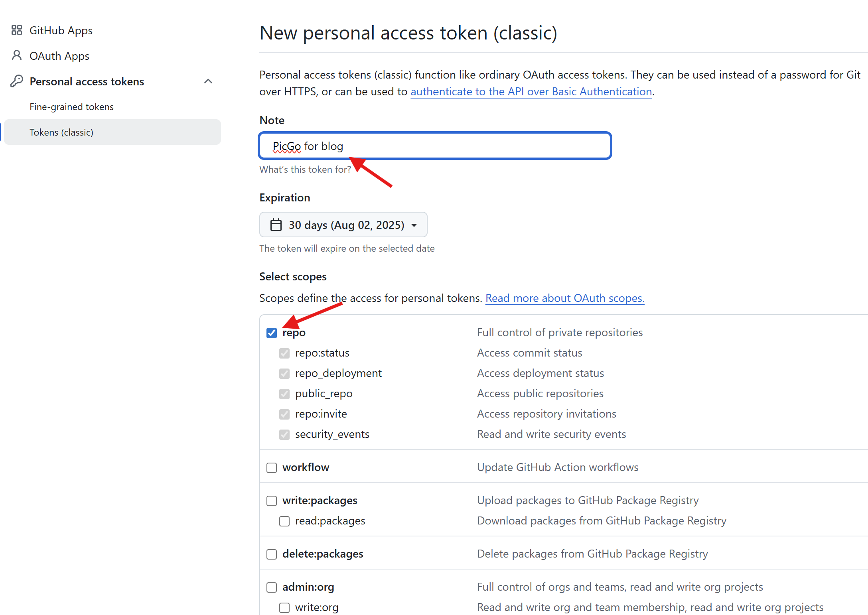Click the GitHub Apps grid icon

[x=16, y=30]
